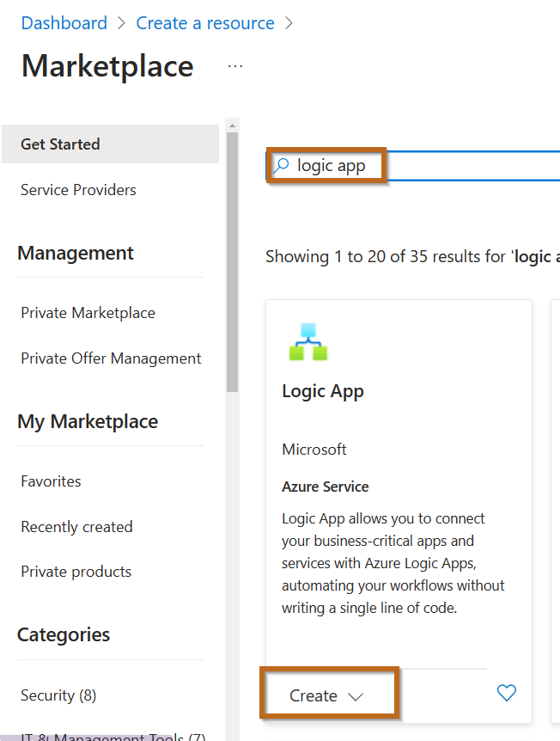Open Service Providers section
Screen dimensions: 560x741
pos(78,189)
